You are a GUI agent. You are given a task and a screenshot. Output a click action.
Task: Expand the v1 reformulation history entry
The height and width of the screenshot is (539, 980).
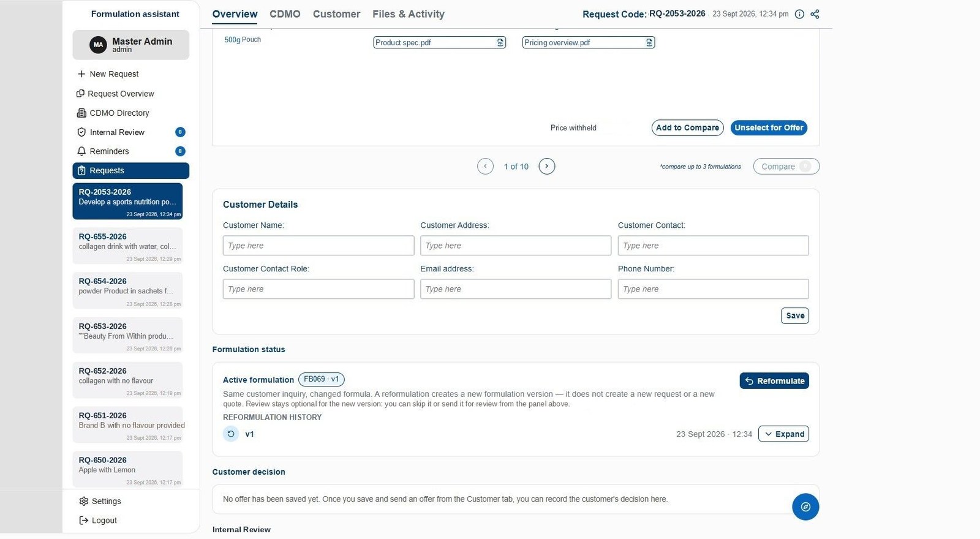[x=783, y=434]
